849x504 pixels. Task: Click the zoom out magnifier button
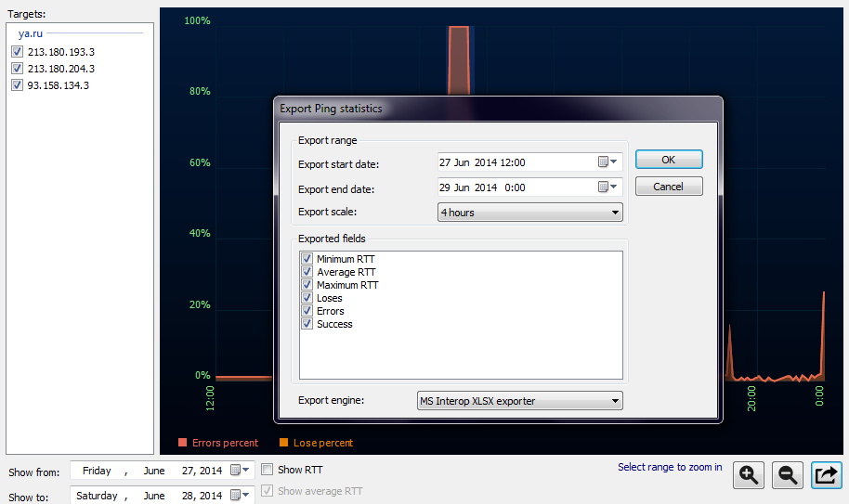(788, 474)
